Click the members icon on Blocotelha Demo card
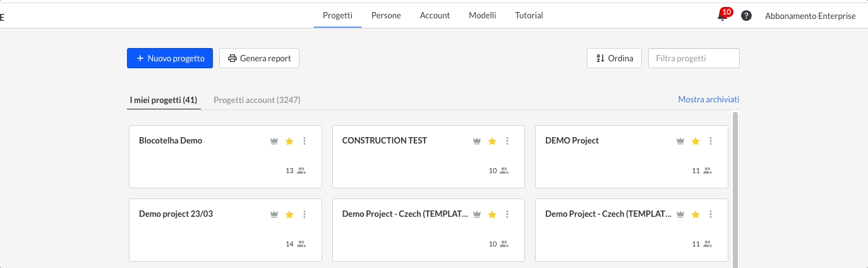The image size is (868, 268). (301, 171)
